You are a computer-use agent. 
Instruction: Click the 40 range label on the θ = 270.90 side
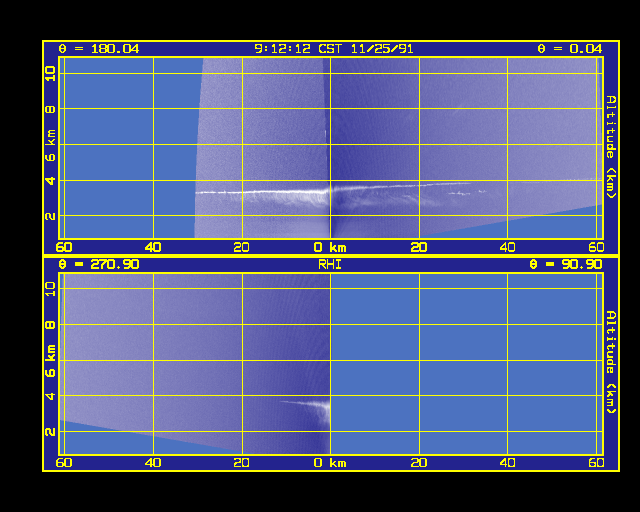153,463
